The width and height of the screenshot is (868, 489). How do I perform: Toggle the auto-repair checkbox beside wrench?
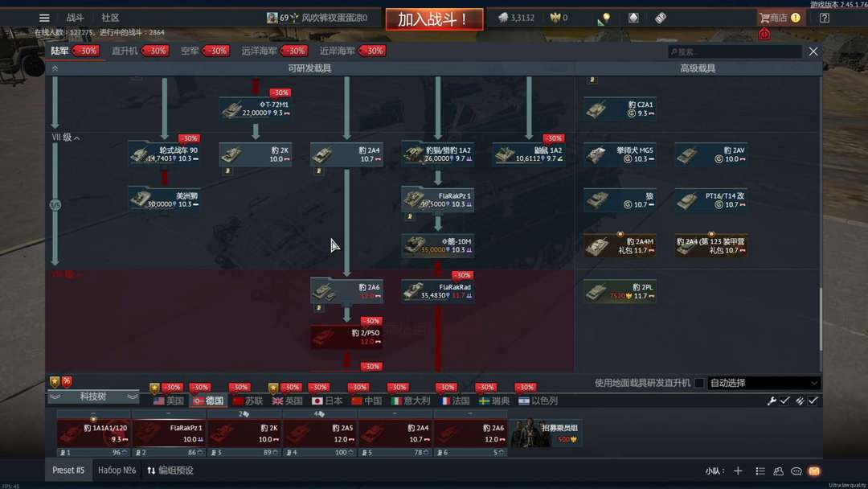pos(784,401)
